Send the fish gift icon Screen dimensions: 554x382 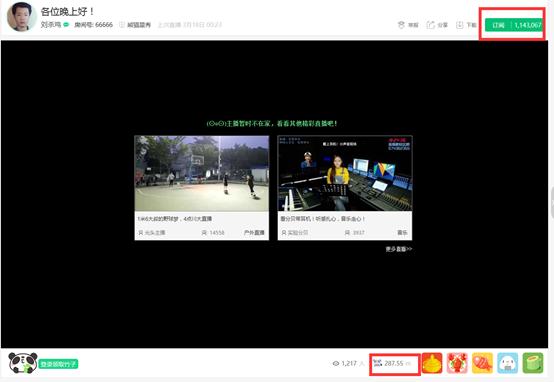pos(482,363)
